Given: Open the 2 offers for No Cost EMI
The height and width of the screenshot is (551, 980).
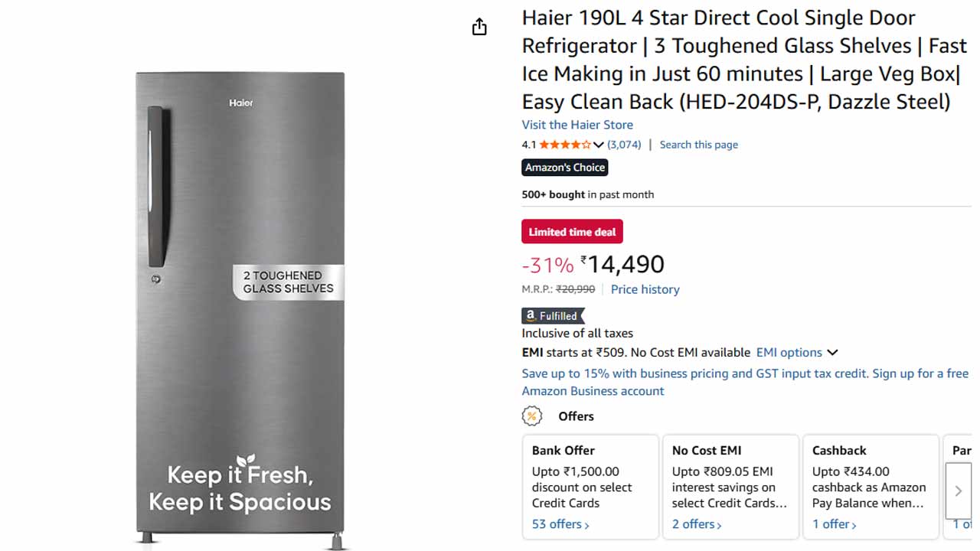Looking at the screenshot, I should point(695,523).
